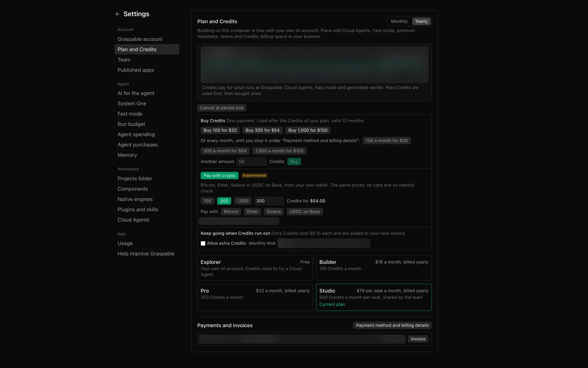This screenshot has height=368, width=588.
Task: Open Agent purchases settings
Action: 147,145
